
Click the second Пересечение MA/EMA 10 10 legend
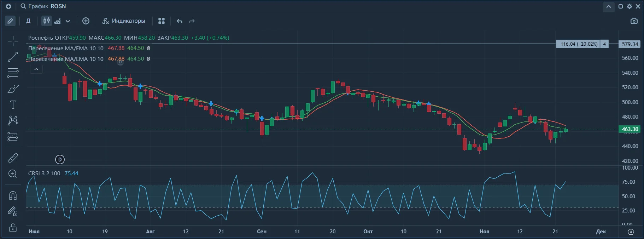[x=66, y=59]
